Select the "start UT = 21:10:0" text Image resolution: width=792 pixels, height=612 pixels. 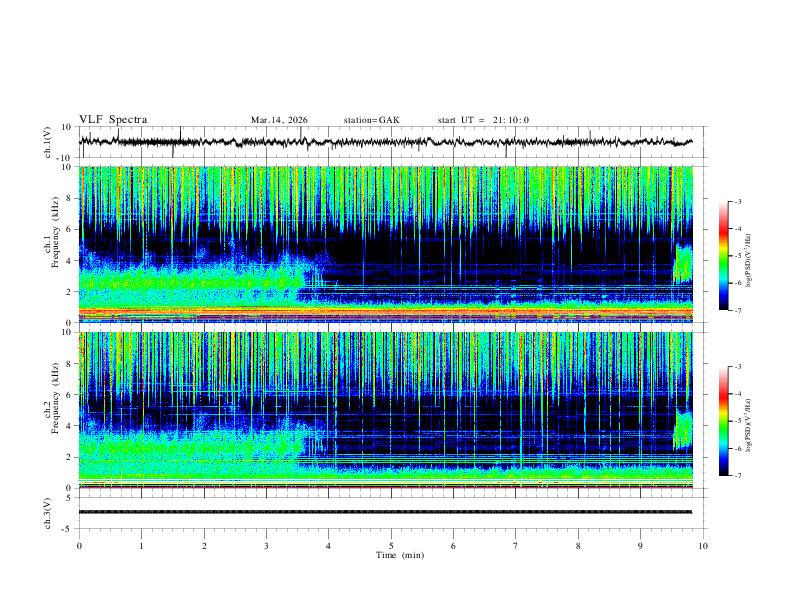point(483,120)
